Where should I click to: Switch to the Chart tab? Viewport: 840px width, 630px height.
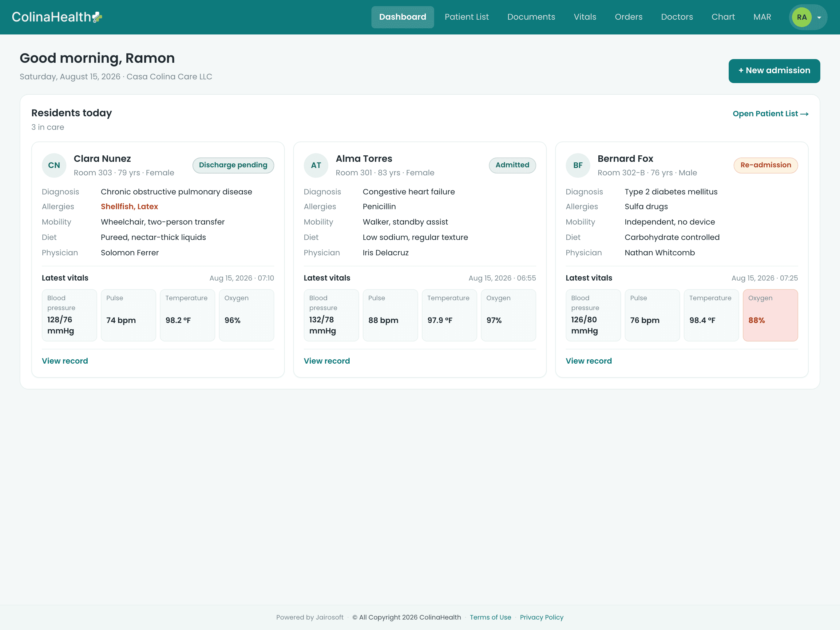(723, 17)
